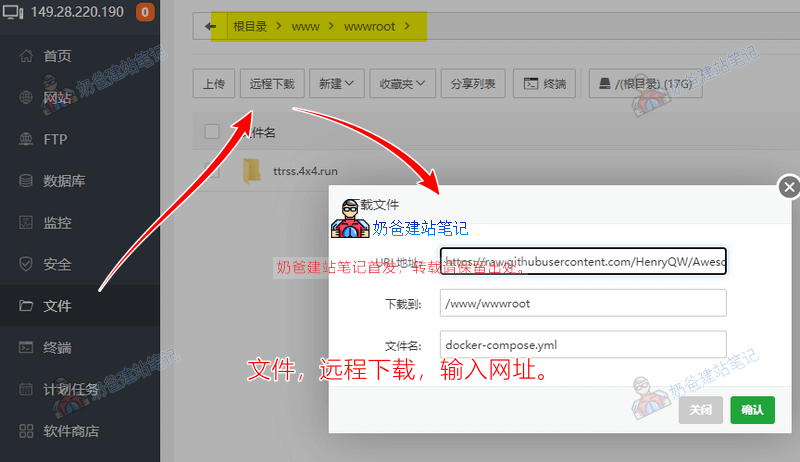This screenshot has height=462, width=800.
Task: Open the ttrss.4x4.run folder icon
Action: point(252,171)
